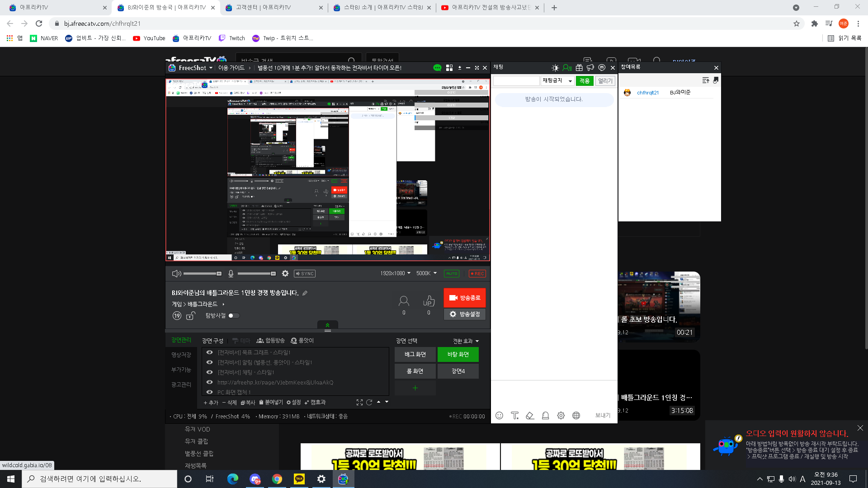Viewport: 868px width, 488px height.
Task: Click the emoticon icon in chat
Action: click(x=499, y=415)
